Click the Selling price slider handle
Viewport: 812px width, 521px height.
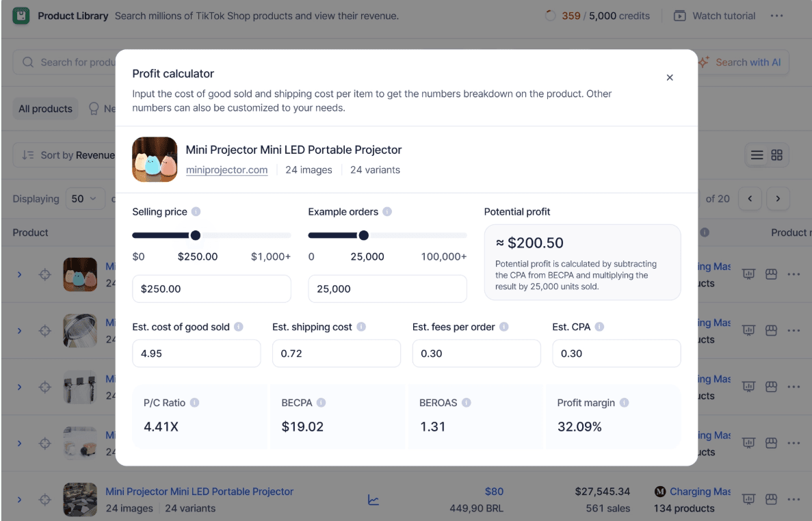point(196,235)
